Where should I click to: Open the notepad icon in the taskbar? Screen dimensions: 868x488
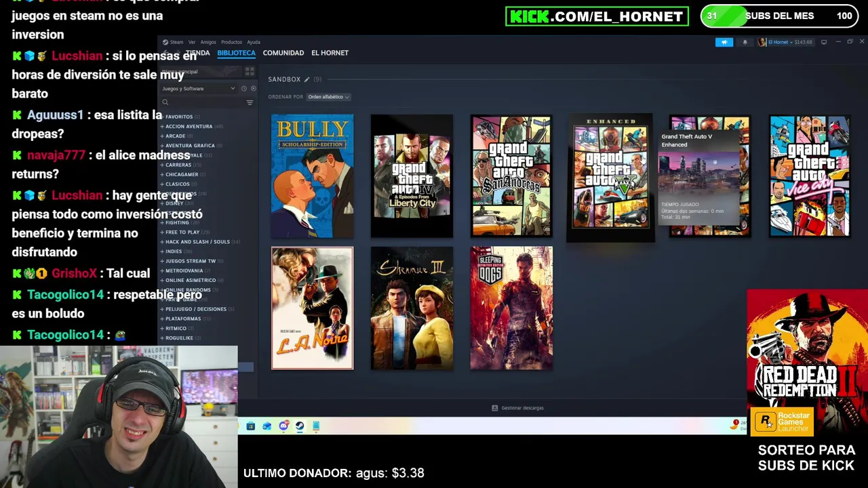point(316,426)
